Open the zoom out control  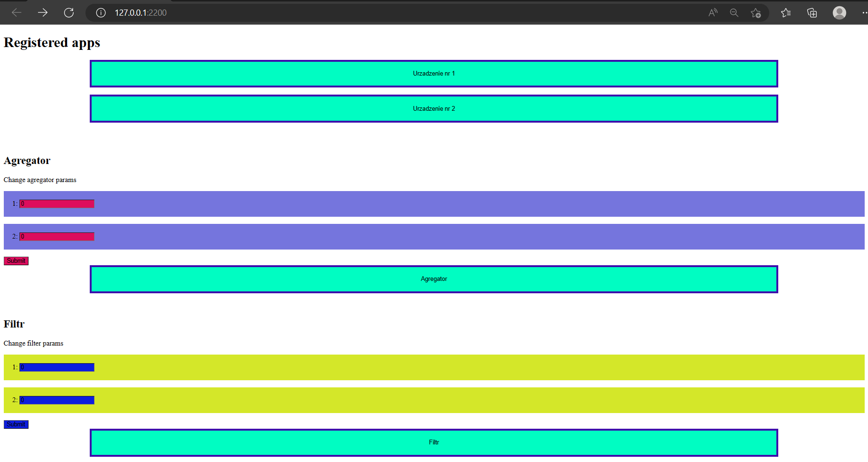734,13
